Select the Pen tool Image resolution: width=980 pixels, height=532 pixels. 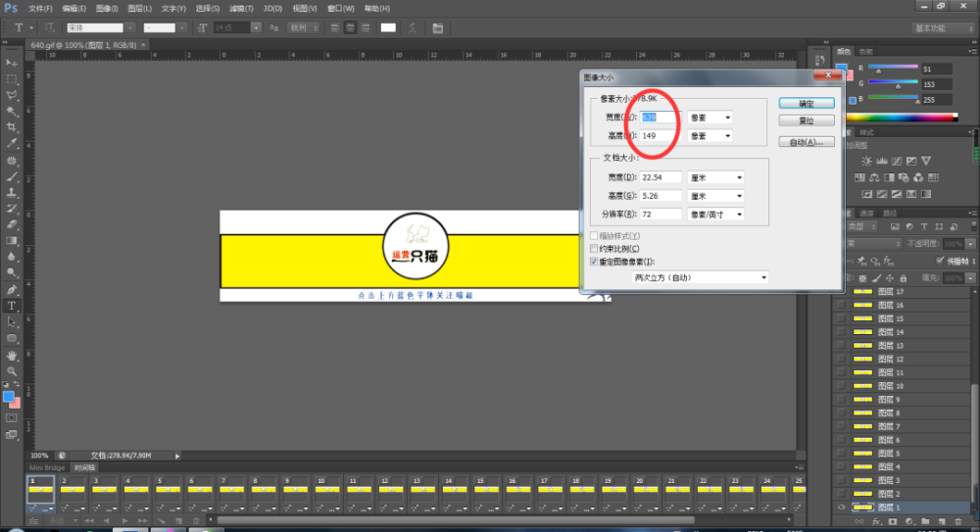11,290
